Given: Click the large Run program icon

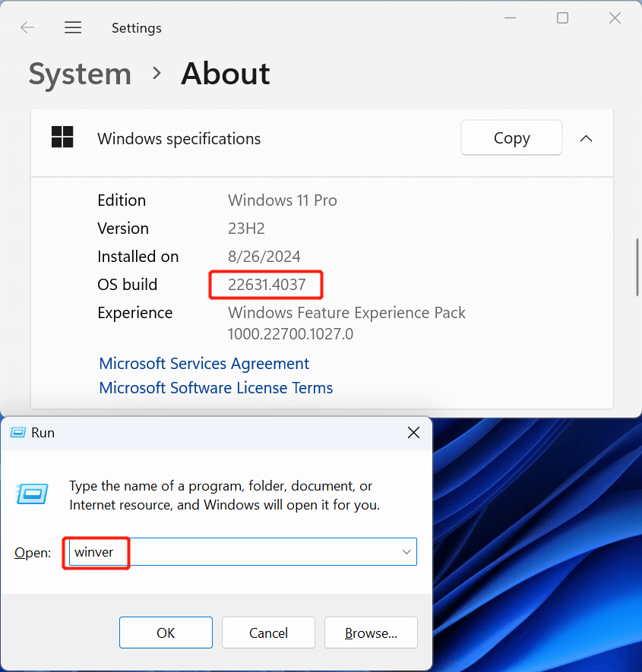Looking at the screenshot, I should tap(32, 494).
